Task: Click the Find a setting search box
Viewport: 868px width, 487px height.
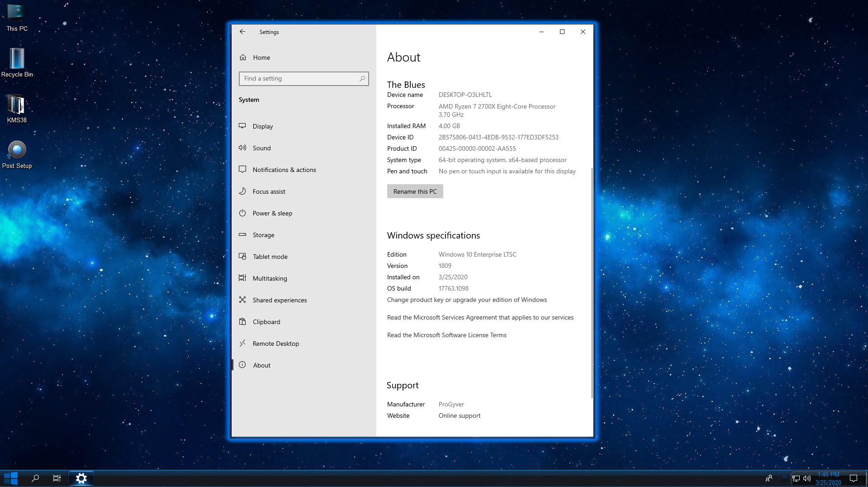Action: [304, 79]
